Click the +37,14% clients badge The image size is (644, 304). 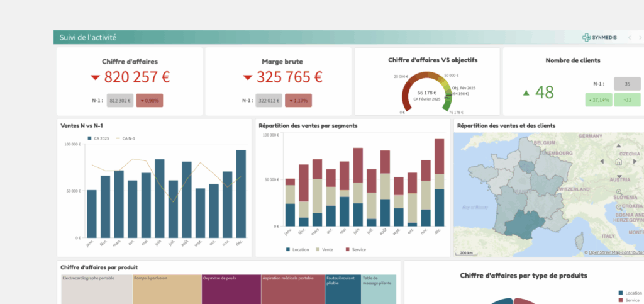(599, 100)
